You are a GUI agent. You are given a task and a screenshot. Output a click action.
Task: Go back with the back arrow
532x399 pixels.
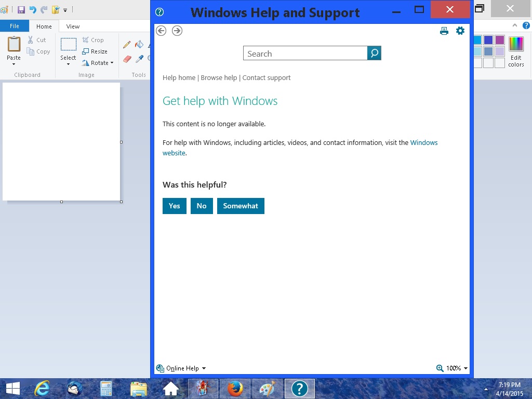(161, 31)
